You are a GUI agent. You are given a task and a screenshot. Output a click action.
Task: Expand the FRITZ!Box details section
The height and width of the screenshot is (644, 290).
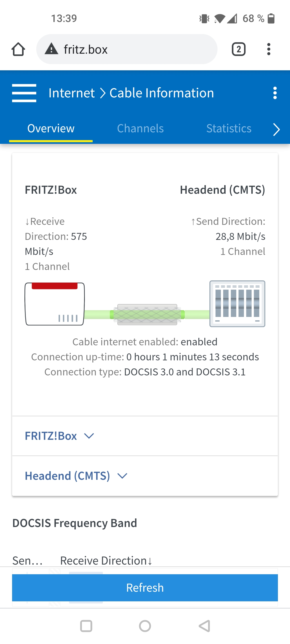pyautogui.click(x=60, y=436)
